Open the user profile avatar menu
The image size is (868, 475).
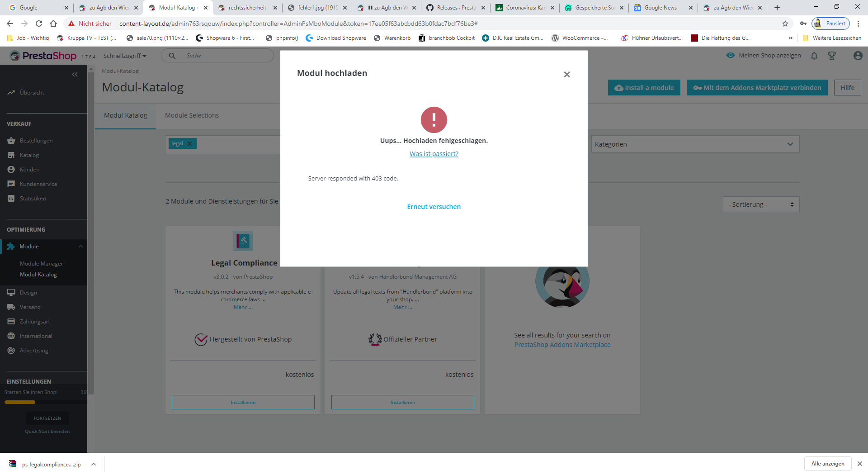pyautogui.click(x=858, y=56)
